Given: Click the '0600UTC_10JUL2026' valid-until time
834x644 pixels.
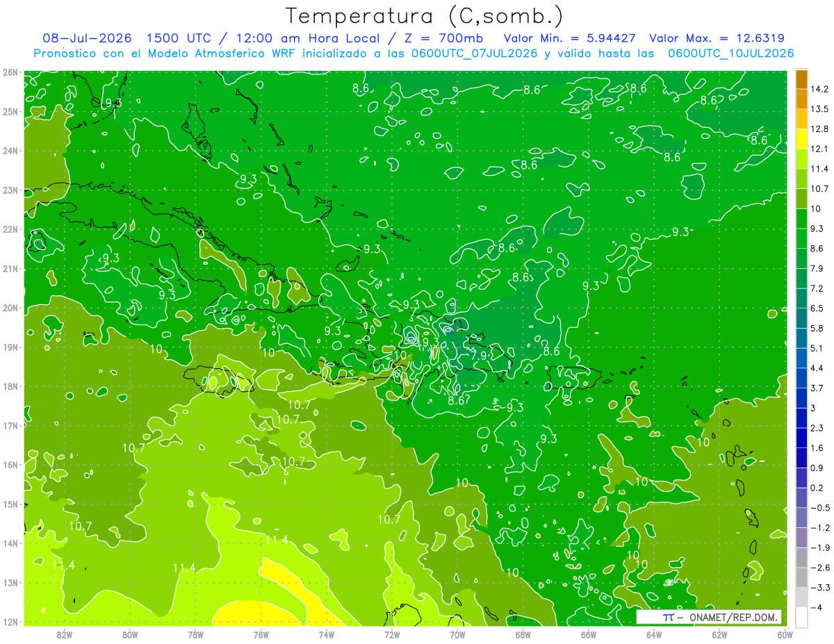Looking at the screenshot, I should (730, 53).
